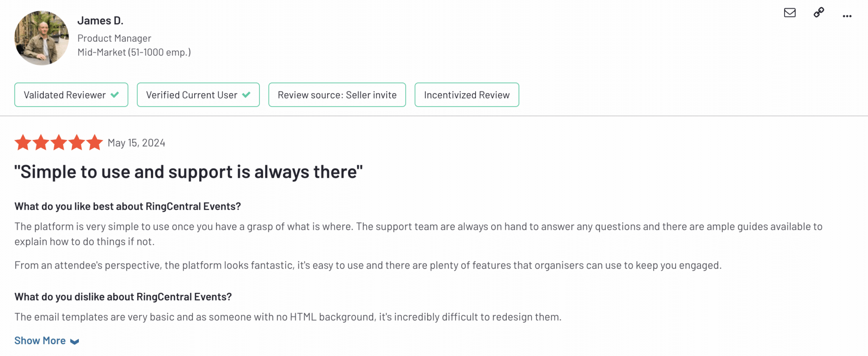This screenshot has height=356, width=868.
Task: Expand the review with Show More
Action: pos(40,341)
